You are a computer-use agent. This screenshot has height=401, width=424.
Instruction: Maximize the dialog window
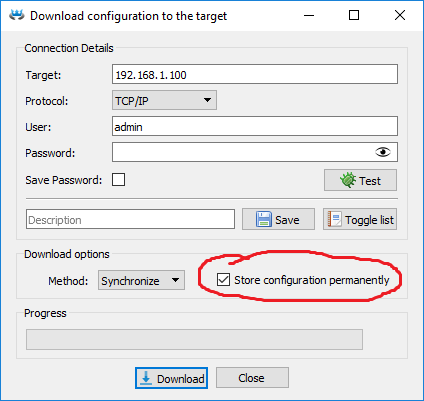354,15
